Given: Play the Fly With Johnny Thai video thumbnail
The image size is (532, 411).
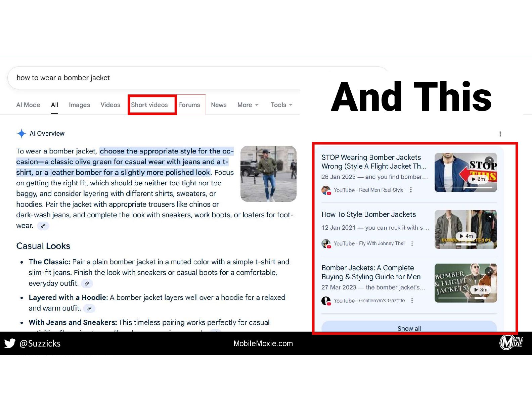Looking at the screenshot, I should [x=465, y=229].
